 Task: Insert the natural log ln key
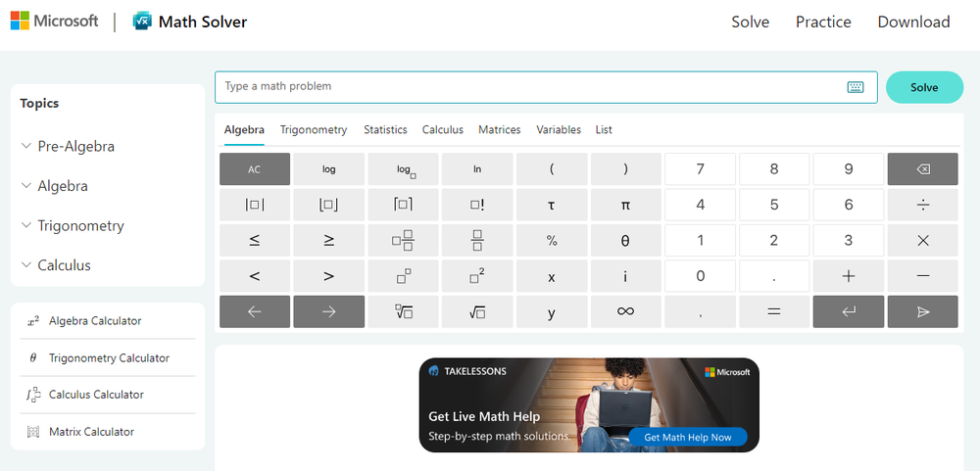click(477, 169)
